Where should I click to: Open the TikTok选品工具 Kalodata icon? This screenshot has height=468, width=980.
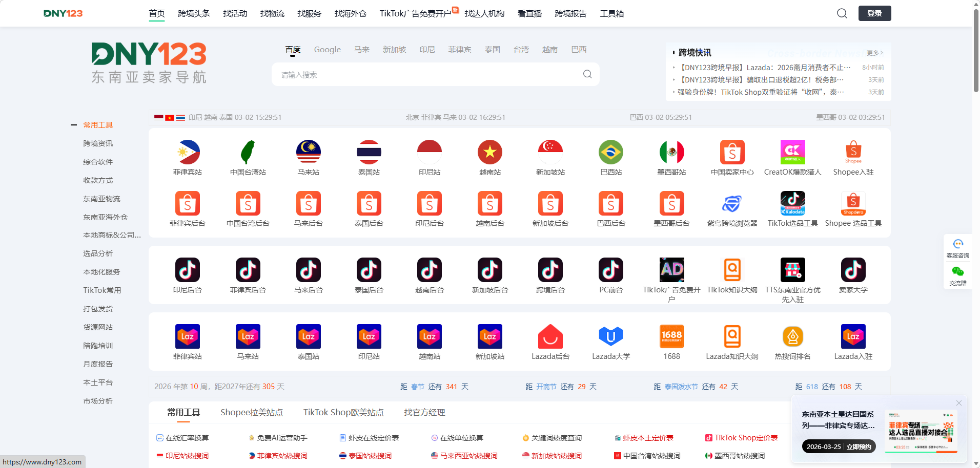click(x=793, y=203)
